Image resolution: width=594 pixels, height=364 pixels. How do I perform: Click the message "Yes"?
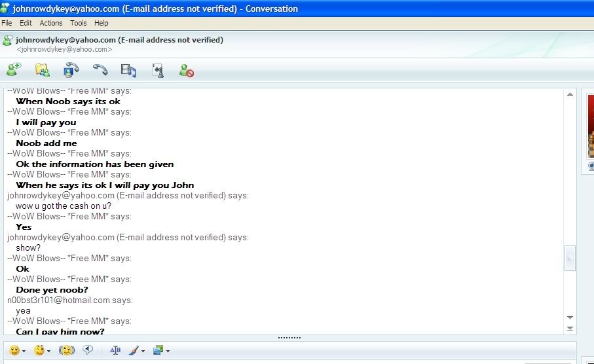[24, 227]
